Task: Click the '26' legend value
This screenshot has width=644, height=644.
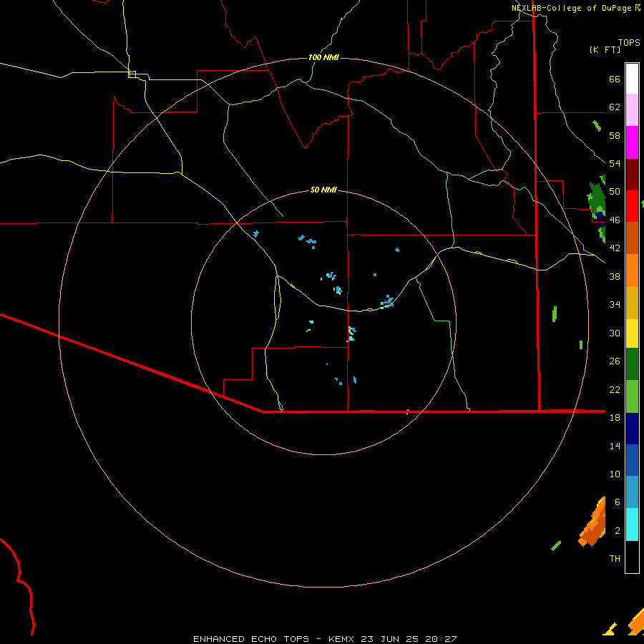Action: click(x=615, y=361)
